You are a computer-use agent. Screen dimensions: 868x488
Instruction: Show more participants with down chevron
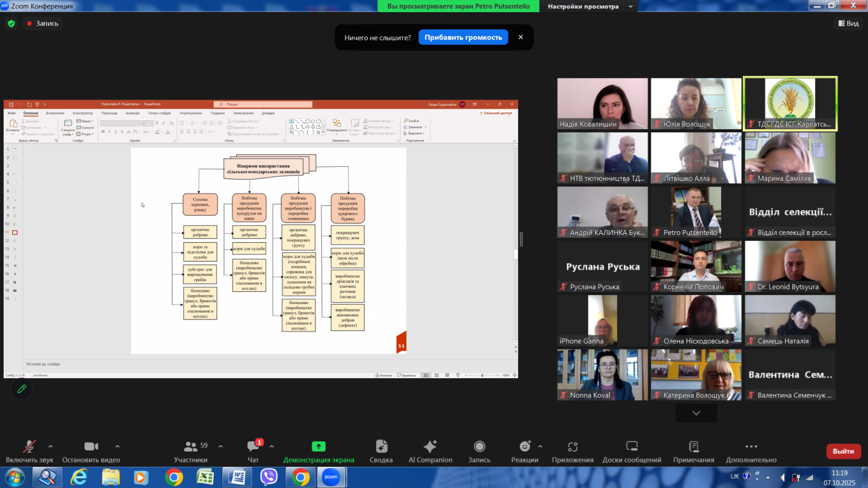(696, 413)
